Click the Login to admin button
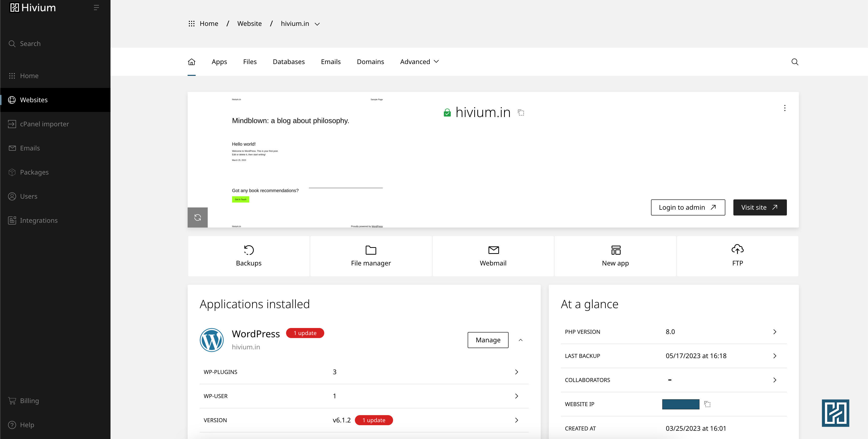Screen dimensions: 868x439 [x=688, y=207]
